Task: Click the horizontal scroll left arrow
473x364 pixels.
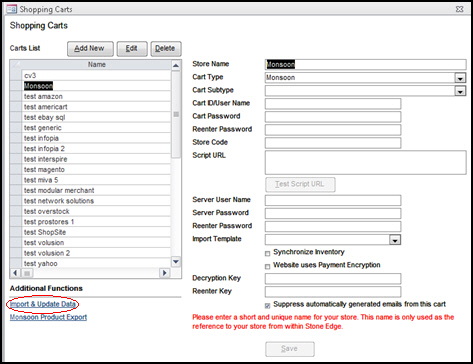Action: click(15, 273)
